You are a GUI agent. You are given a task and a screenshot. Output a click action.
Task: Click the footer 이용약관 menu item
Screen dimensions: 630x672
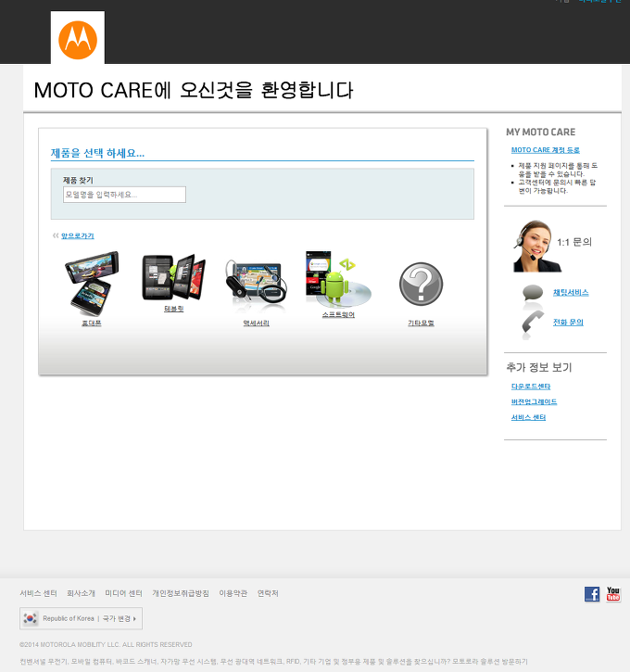(233, 593)
